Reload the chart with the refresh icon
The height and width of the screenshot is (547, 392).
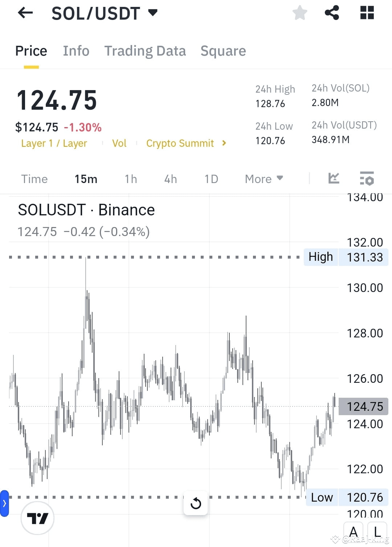(196, 503)
